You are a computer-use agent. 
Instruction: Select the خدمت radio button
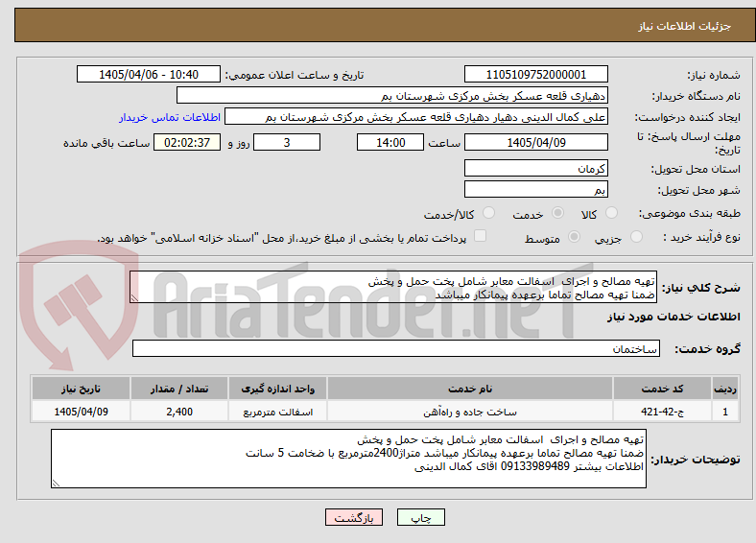(557, 213)
